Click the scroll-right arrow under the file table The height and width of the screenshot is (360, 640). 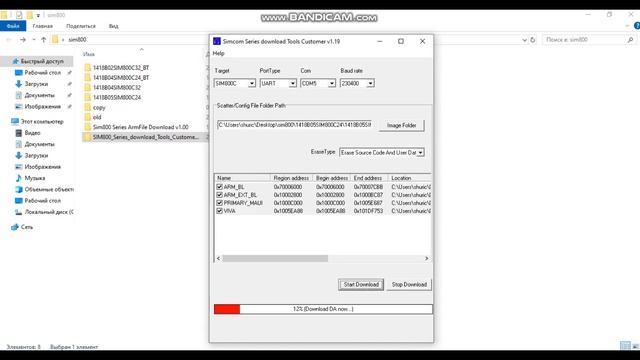click(x=427, y=258)
